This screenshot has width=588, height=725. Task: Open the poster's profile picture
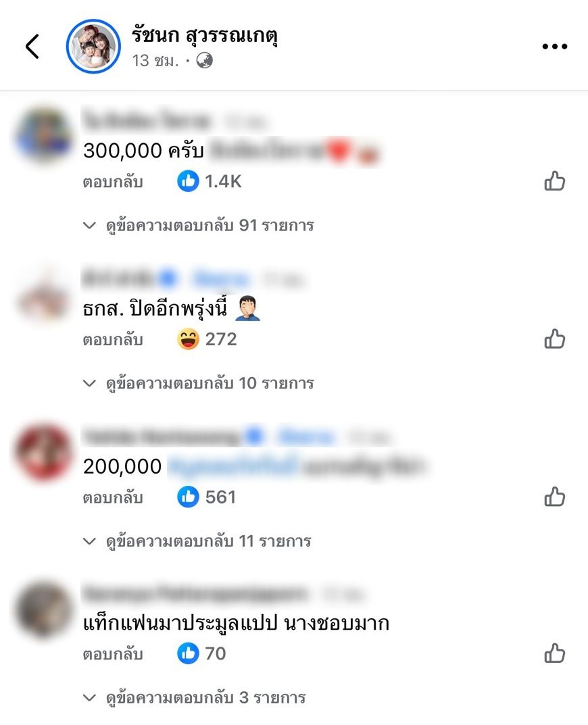pyautogui.click(x=93, y=46)
